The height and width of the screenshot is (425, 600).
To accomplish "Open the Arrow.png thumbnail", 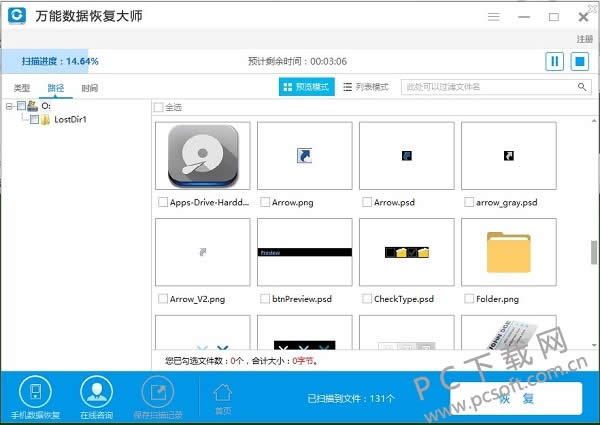I will [305, 156].
